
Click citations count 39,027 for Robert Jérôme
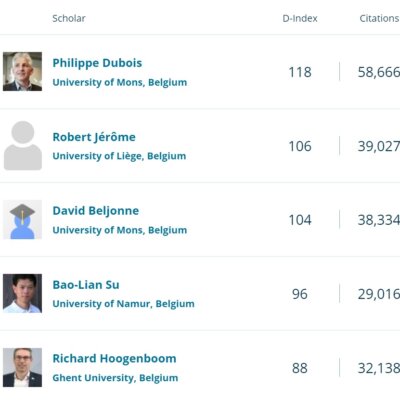coord(379,146)
